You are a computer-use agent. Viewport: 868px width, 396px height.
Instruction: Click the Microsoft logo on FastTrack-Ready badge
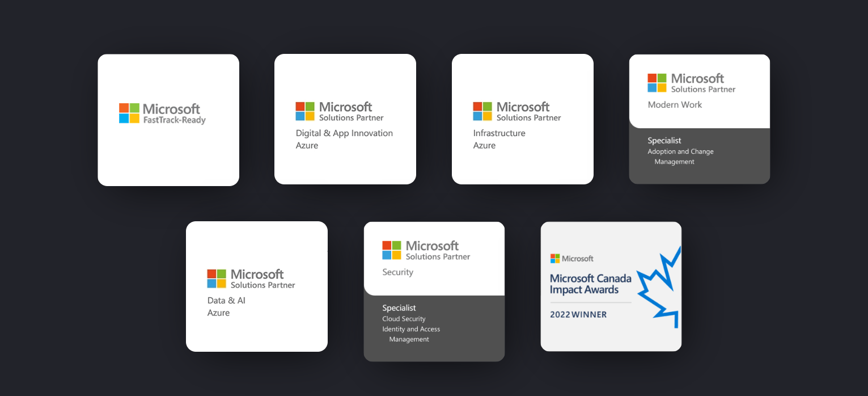tap(129, 113)
